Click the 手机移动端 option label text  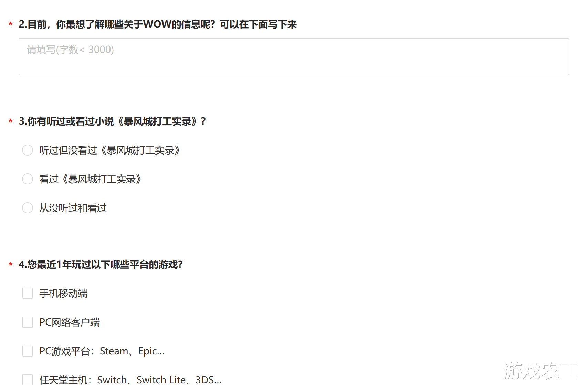click(x=63, y=294)
